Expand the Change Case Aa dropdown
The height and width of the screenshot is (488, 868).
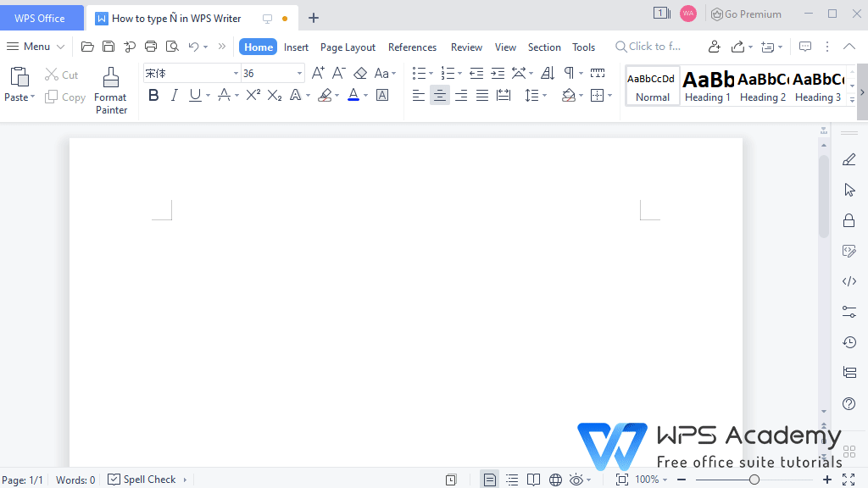coord(393,73)
